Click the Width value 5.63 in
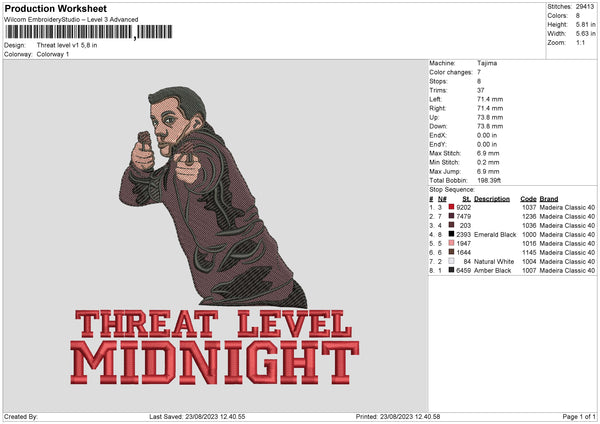The image size is (600, 424). pos(586,34)
